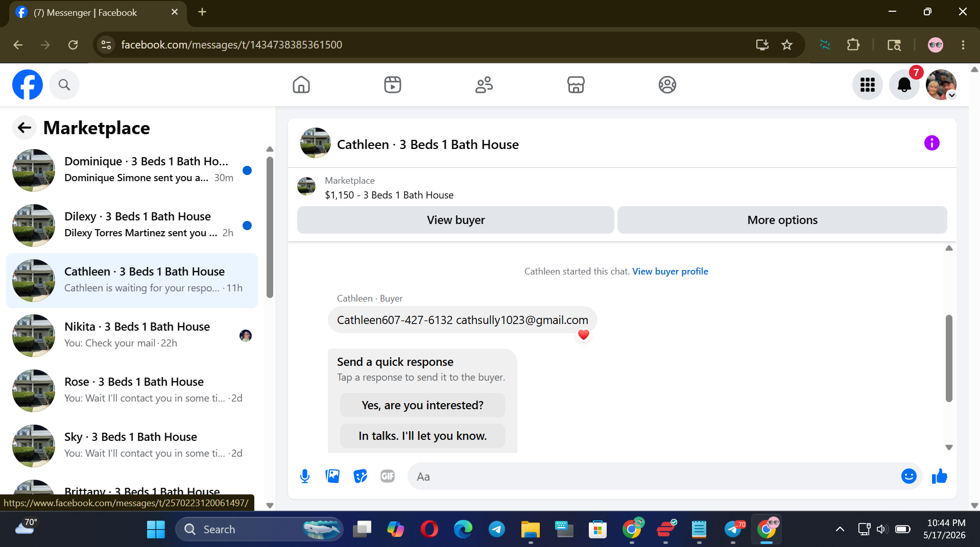Record a voice clip with microphone icon
Viewport: 980px width, 547px height.
pos(305,477)
